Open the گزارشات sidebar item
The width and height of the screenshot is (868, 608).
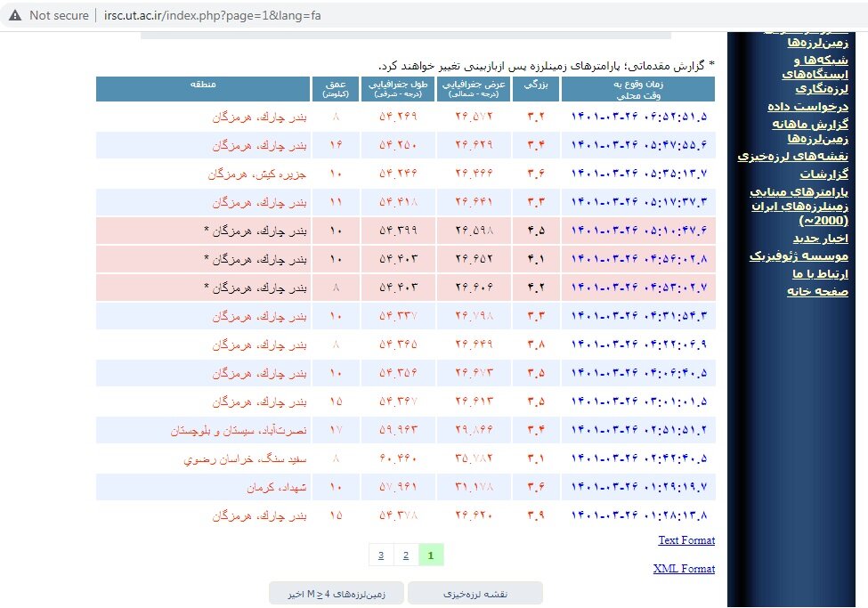coord(823,174)
